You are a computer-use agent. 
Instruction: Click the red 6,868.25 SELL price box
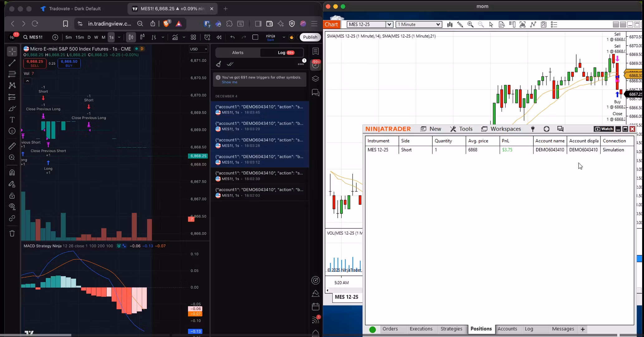35,63
